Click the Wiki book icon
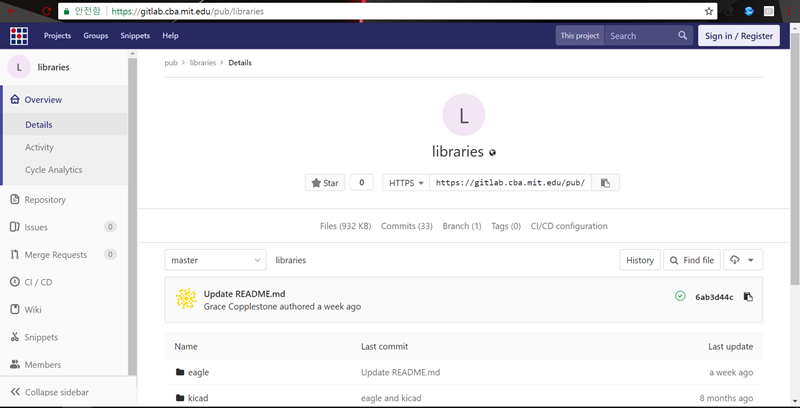Screen dimensions: 800x408 15,310
